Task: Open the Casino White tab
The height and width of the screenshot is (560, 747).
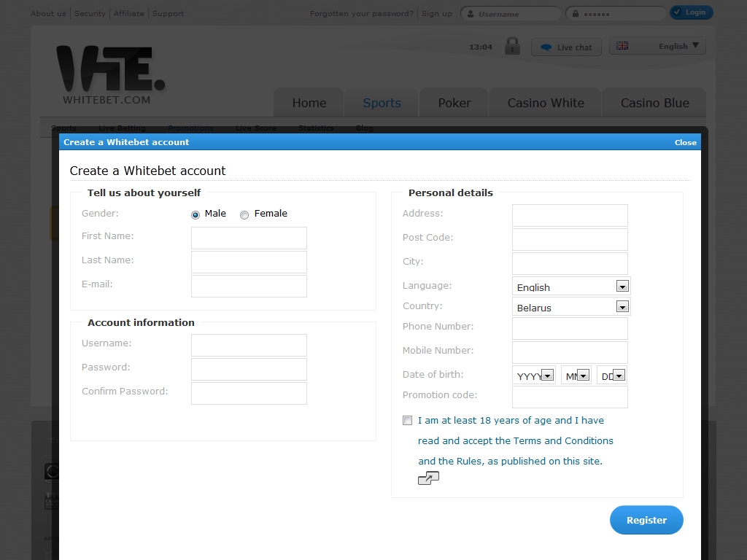Action: (546, 103)
